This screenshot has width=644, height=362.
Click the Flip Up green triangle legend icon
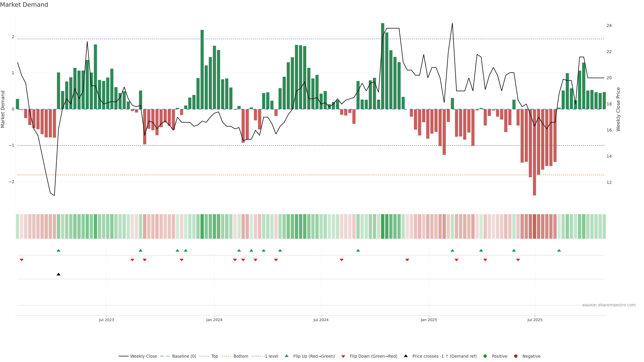tap(287, 356)
